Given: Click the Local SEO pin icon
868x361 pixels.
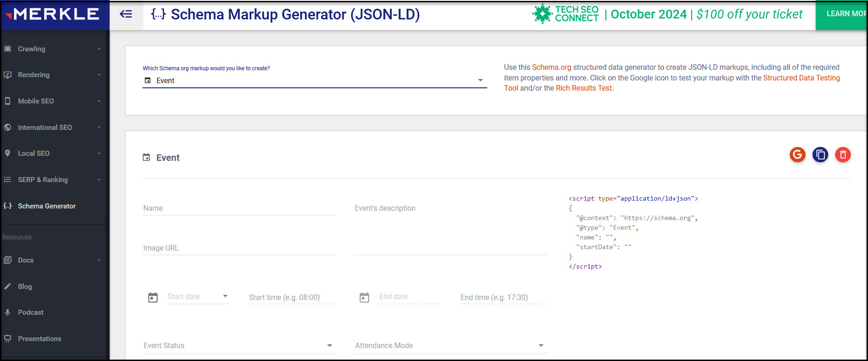Looking at the screenshot, I should point(8,153).
